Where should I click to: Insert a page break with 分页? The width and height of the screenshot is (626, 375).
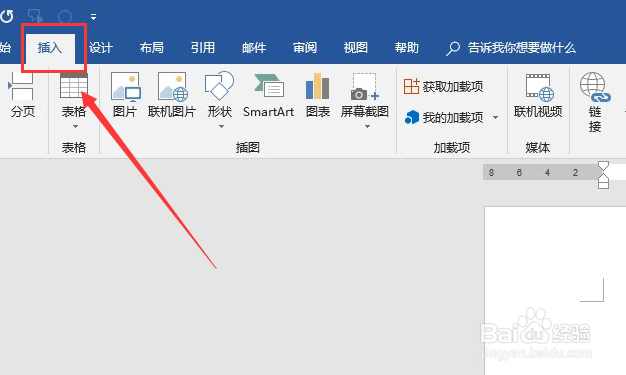23,95
